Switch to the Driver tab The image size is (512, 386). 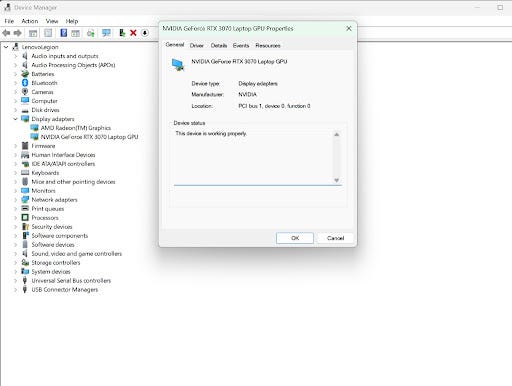pos(196,46)
